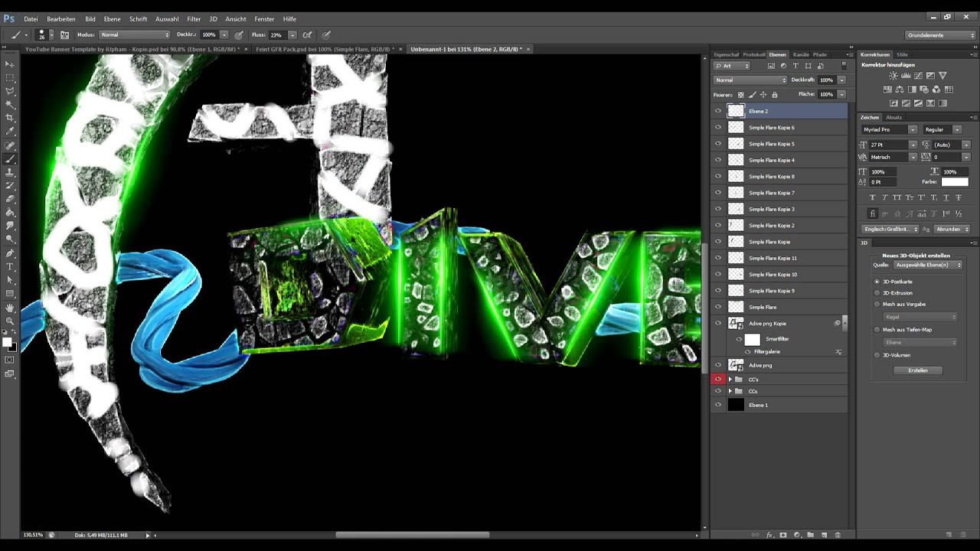
Task: Add layer style fx button
Action: coord(769,535)
